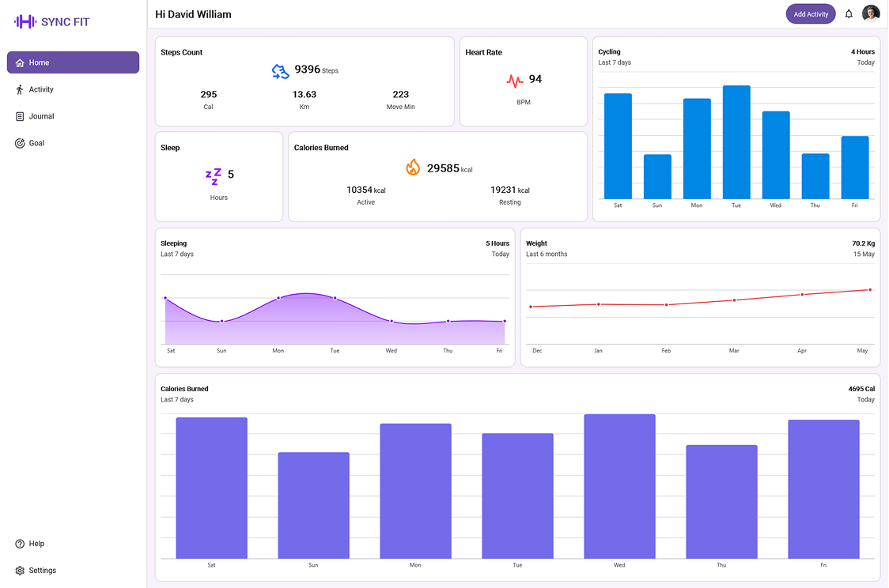889x588 pixels.
Task: Click the 94 BPM heart rate value
Action: tap(535, 79)
